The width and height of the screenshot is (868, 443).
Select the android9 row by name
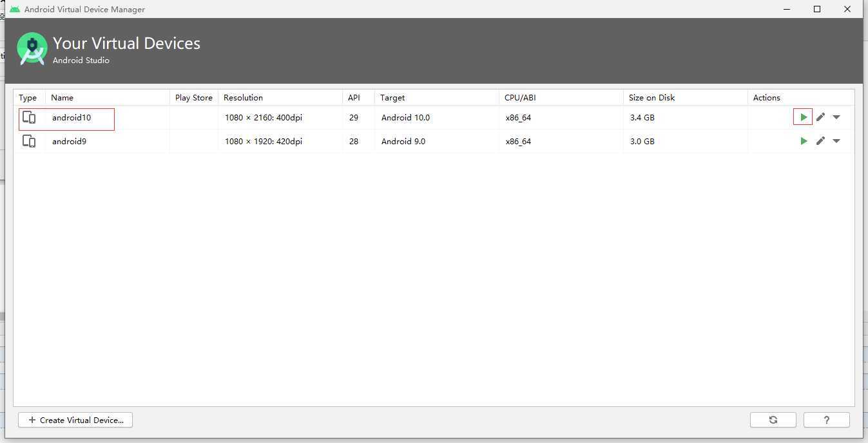point(69,142)
